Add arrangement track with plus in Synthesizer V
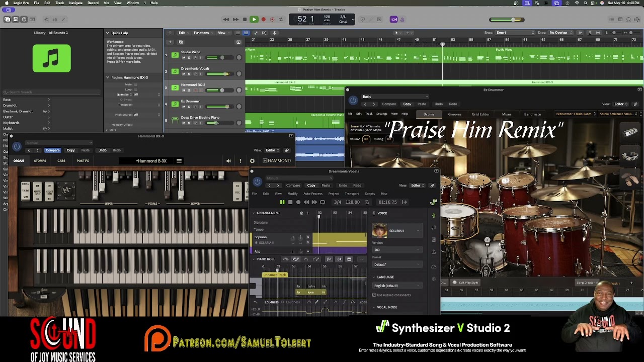Image resolution: width=644 pixels, height=362 pixels. (307, 213)
